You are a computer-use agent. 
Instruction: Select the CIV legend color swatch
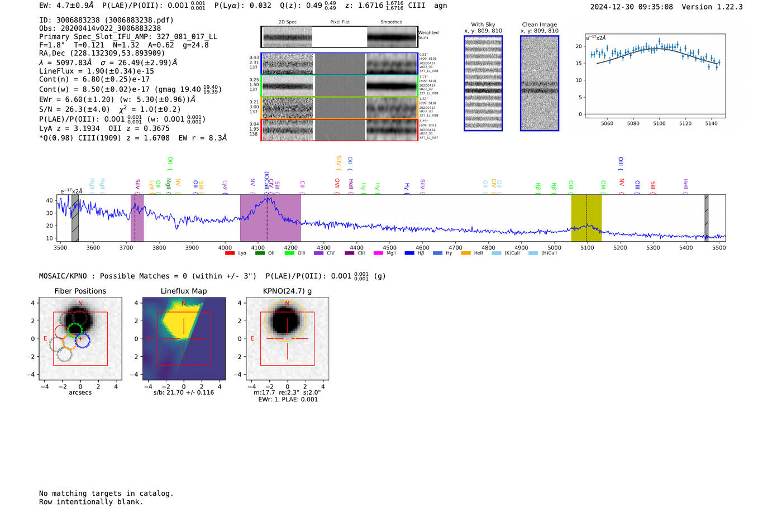click(319, 253)
